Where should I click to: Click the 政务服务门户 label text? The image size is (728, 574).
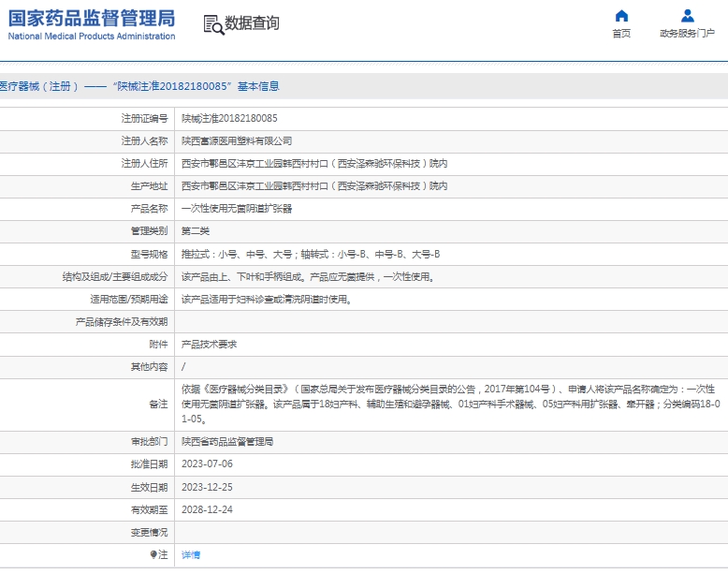coord(687,34)
